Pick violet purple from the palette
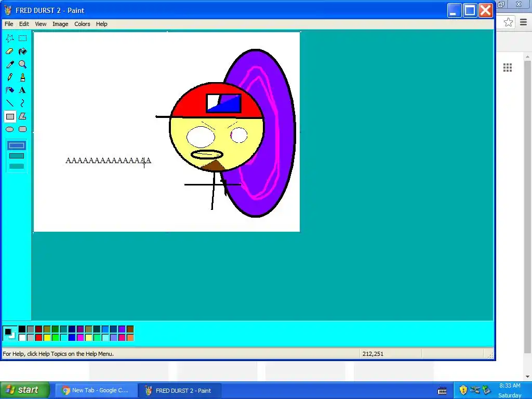Image resolution: width=532 pixels, height=399 pixels. pos(122,329)
